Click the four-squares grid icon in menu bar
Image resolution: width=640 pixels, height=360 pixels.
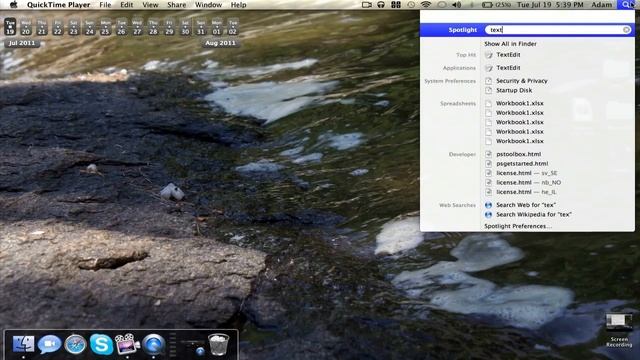point(396,5)
